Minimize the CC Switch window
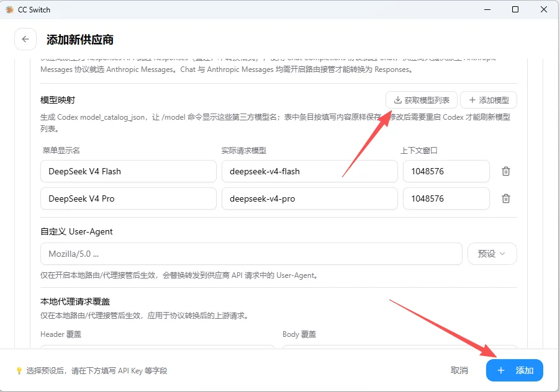560x392 pixels. tap(487, 9)
